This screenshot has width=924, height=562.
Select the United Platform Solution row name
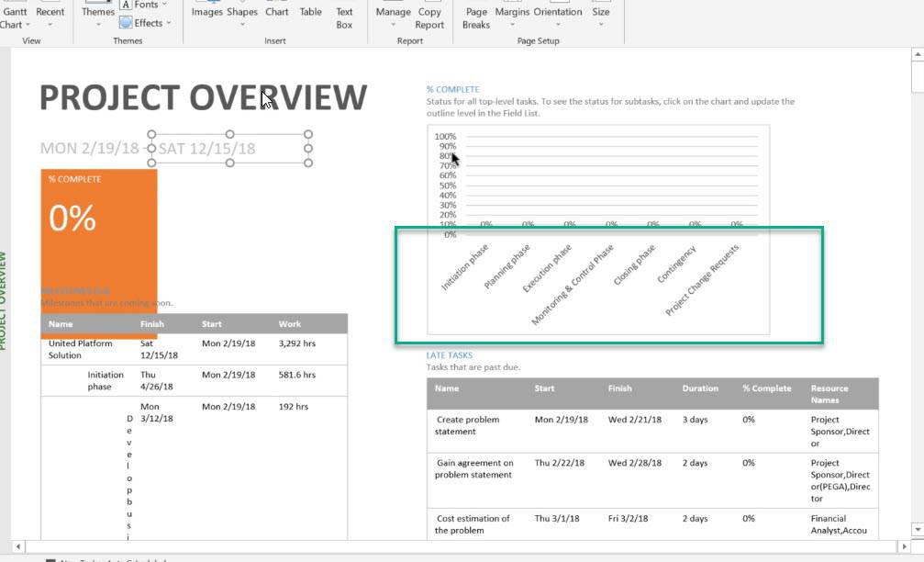80,349
